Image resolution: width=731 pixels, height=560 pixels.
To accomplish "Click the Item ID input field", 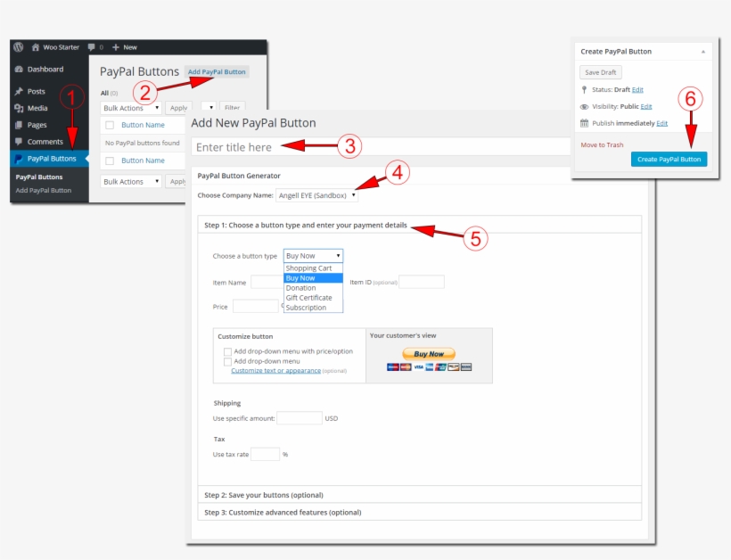I will point(422,282).
